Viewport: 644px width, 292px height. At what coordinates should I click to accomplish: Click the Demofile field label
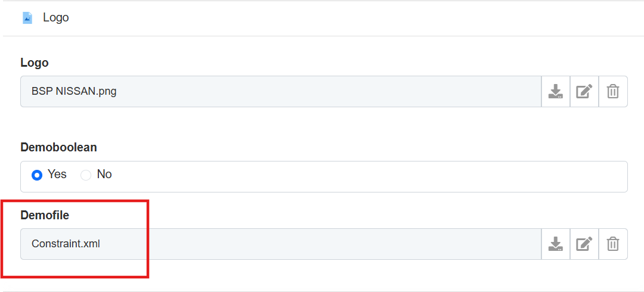45,215
